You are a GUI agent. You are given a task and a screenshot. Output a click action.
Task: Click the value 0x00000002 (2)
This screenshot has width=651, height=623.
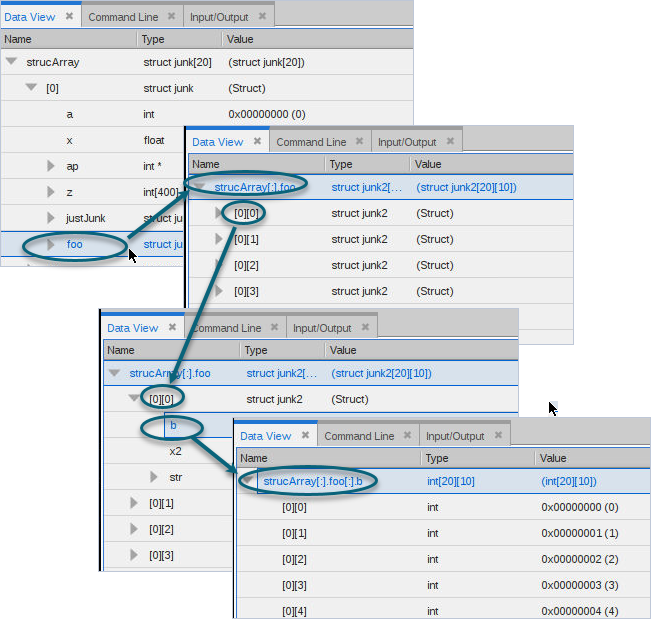(x=580, y=559)
